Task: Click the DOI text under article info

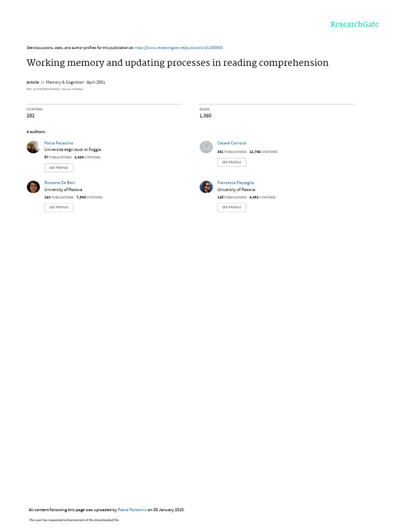Action: pyautogui.click(x=43, y=89)
